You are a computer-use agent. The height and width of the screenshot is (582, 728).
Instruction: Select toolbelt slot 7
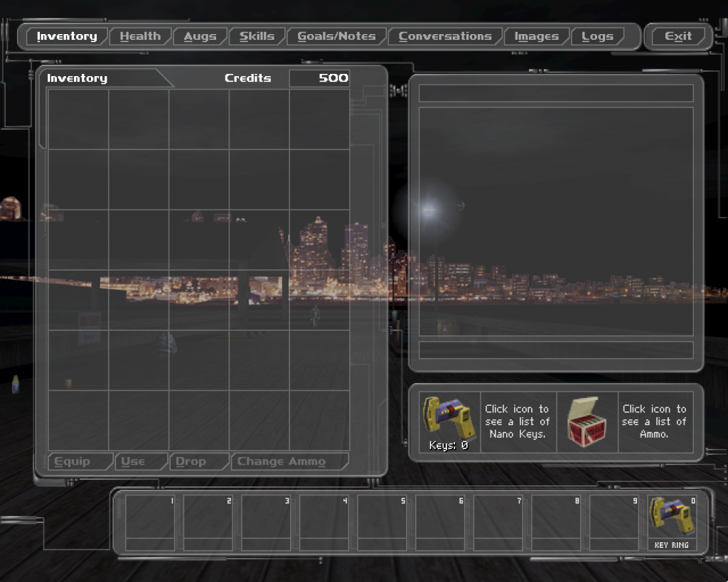[x=498, y=522]
